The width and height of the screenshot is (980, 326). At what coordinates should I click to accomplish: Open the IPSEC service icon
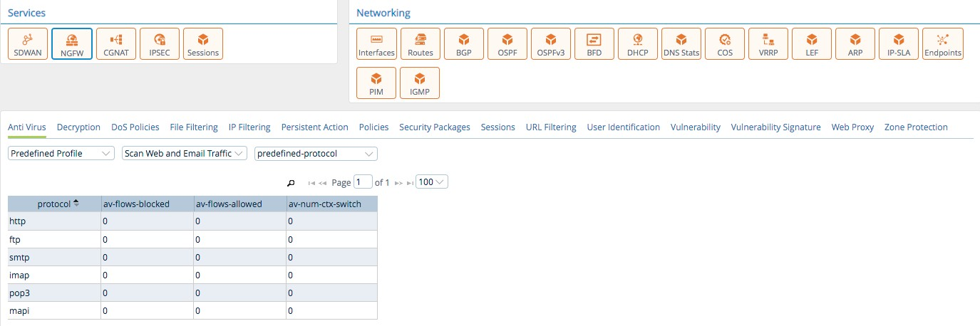pos(159,44)
